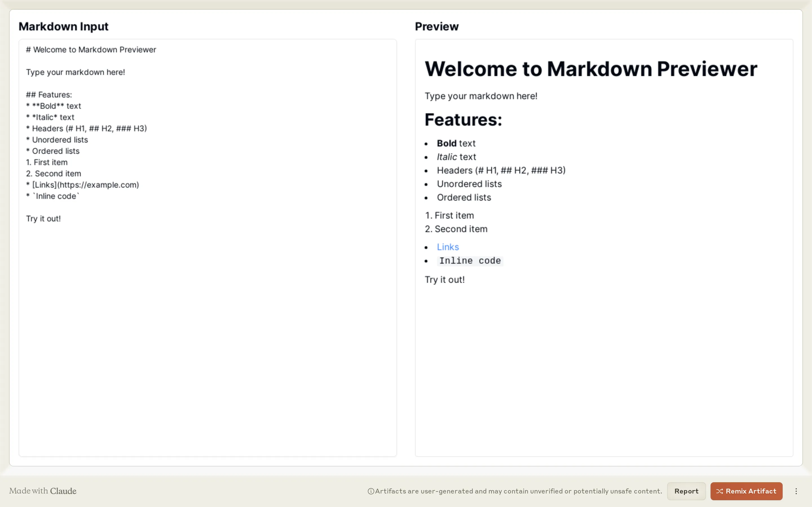812x507 pixels.
Task: Click the '`Inline code`' line in editor
Action: [52, 196]
